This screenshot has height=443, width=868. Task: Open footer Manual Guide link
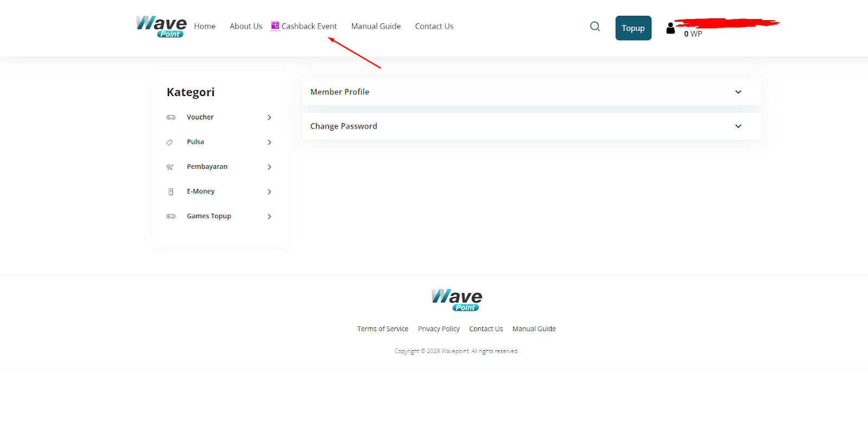pos(534,329)
